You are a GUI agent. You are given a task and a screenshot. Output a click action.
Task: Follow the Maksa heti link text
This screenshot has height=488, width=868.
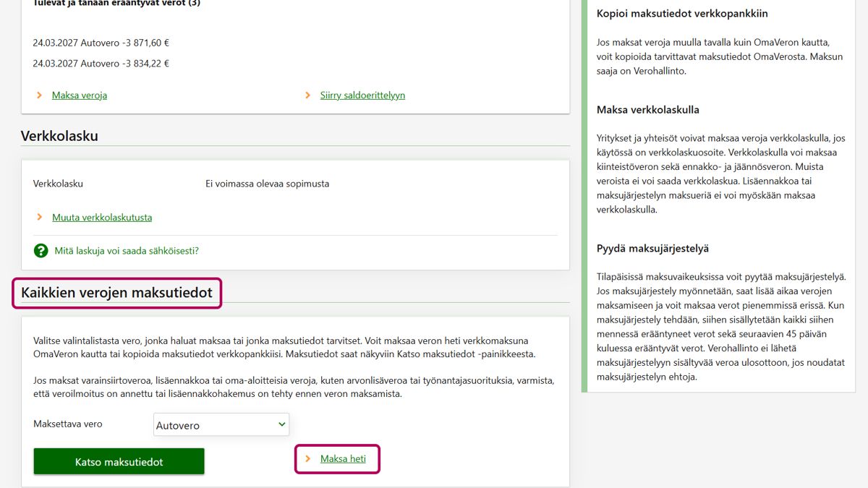coord(343,459)
